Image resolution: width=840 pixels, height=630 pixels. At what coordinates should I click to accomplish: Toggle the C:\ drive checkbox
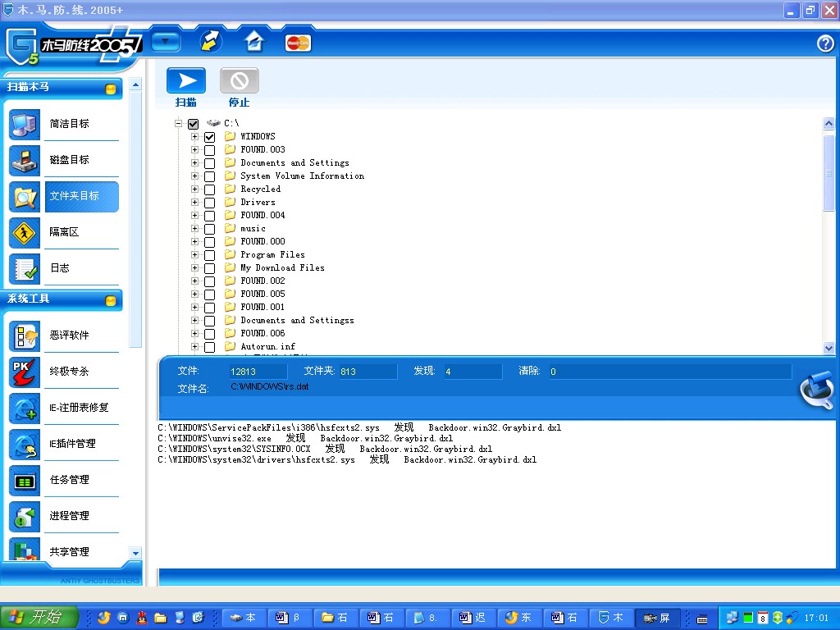(x=194, y=124)
